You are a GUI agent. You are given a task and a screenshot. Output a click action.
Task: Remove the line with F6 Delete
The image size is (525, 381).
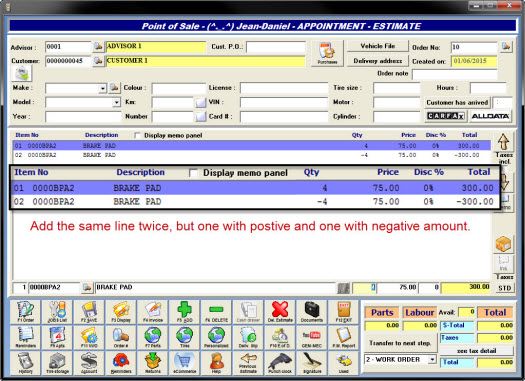pyautogui.click(x=216, y=312)
